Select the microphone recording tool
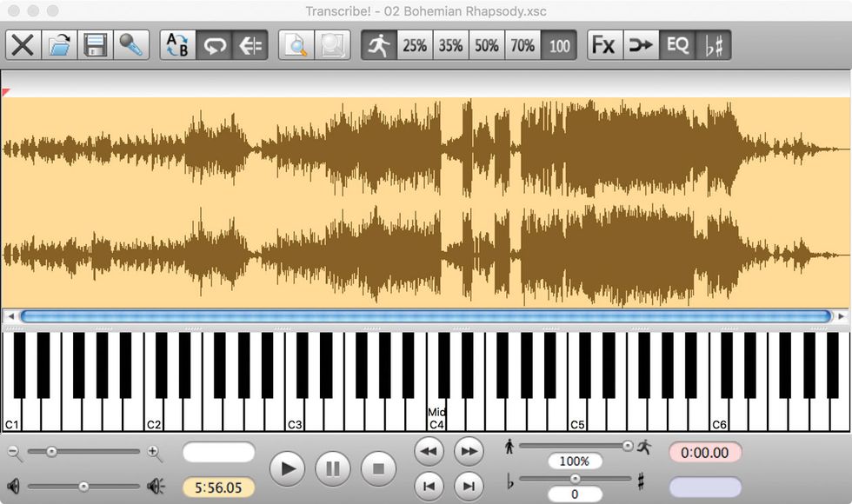 tap(132, 45)
